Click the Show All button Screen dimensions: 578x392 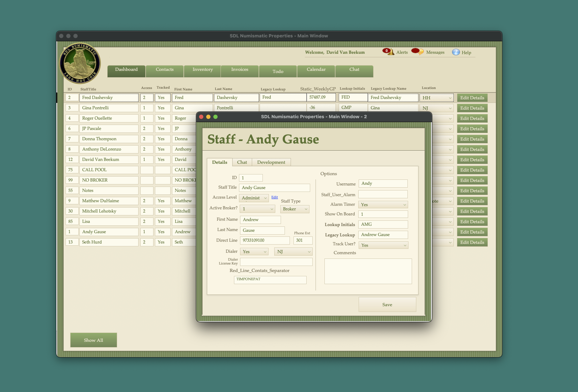click(x=93, y=340)
